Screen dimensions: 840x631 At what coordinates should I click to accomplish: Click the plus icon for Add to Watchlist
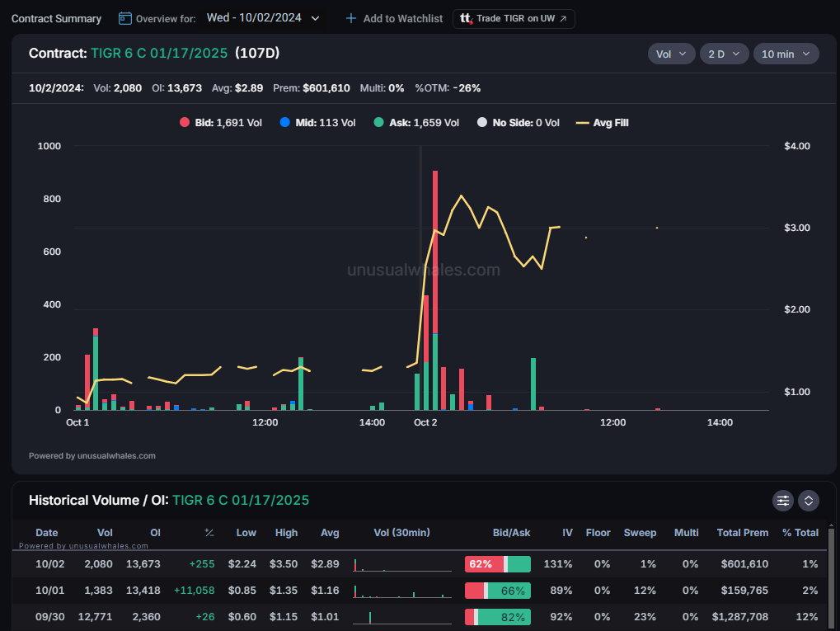click(x=351, y=19)
